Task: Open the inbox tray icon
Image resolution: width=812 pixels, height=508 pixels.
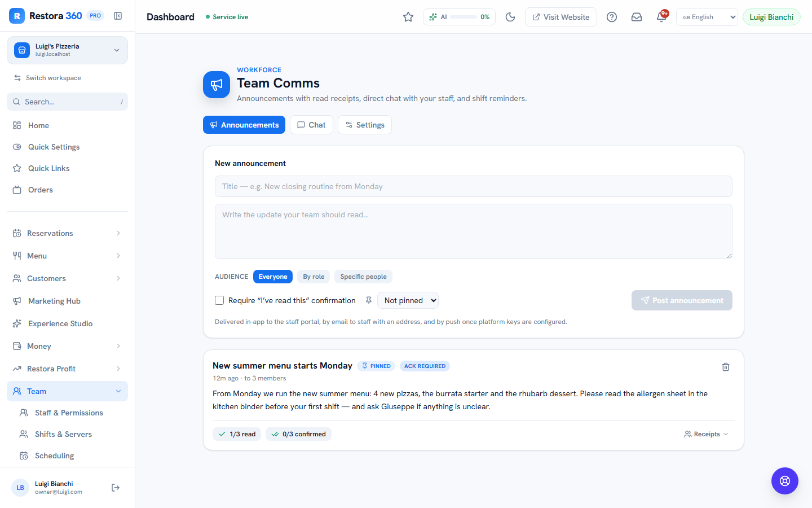Action: [637, 17]
